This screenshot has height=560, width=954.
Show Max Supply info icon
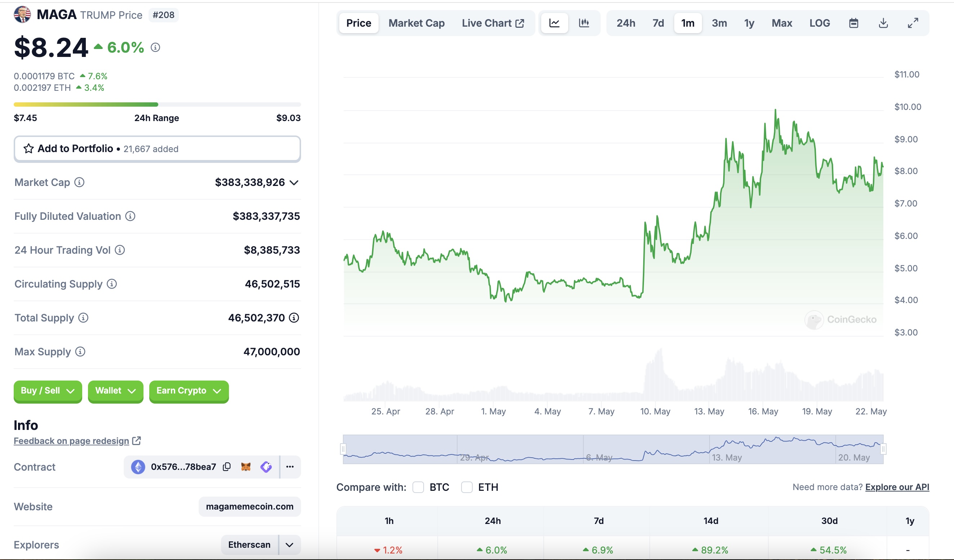(80, 351)
